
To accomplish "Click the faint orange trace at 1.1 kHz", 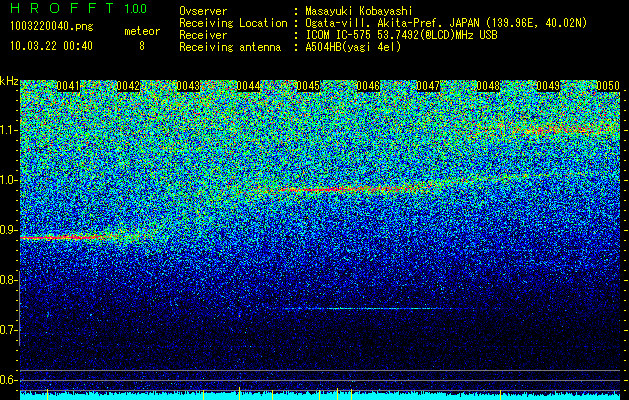I will click(558, 130).
